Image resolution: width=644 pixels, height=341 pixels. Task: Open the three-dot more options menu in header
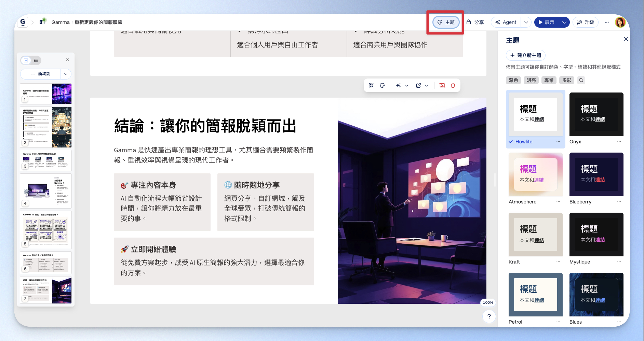607,22
